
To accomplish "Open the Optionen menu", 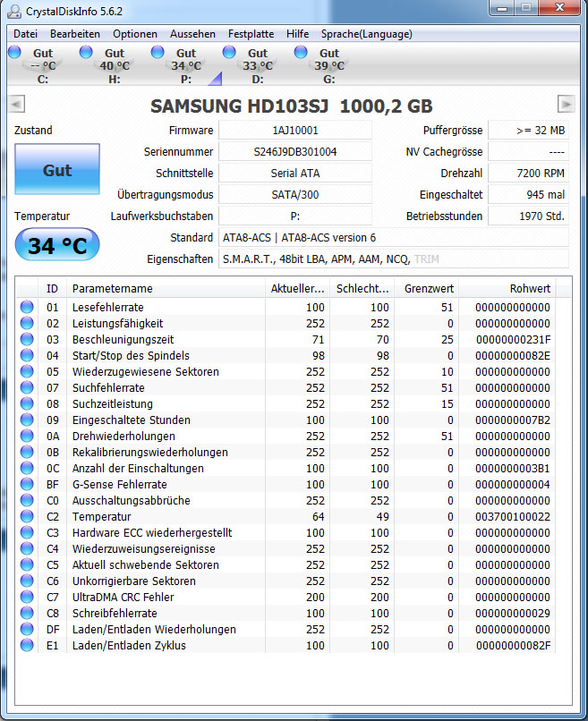I will pyautogui.click(x=135, y=34).
